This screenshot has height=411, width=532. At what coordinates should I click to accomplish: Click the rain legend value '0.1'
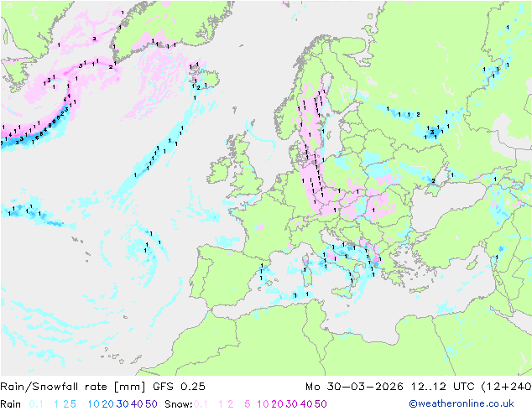point(36,404)
